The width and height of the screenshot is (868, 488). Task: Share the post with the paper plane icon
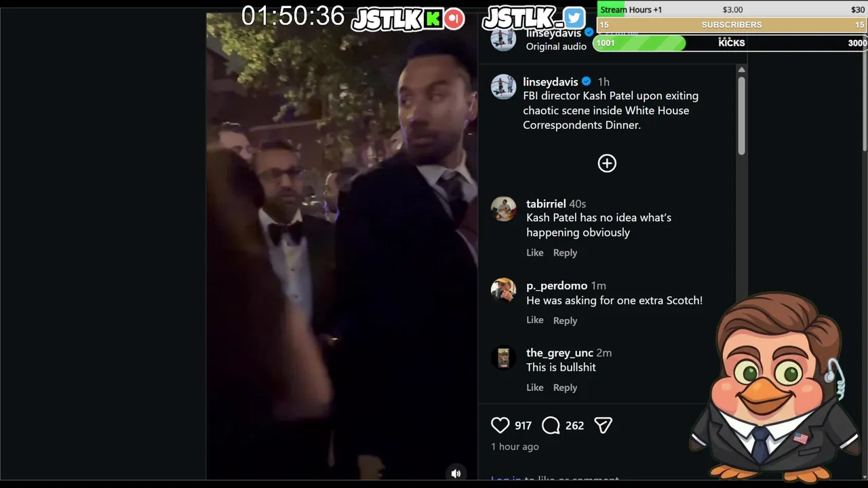tap(603, 425)
